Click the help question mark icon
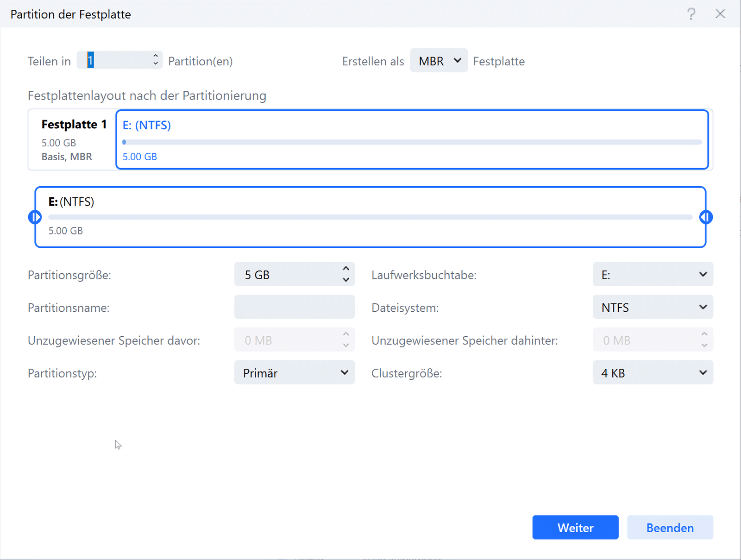This screenshot has height=560, width=741. 691,14
